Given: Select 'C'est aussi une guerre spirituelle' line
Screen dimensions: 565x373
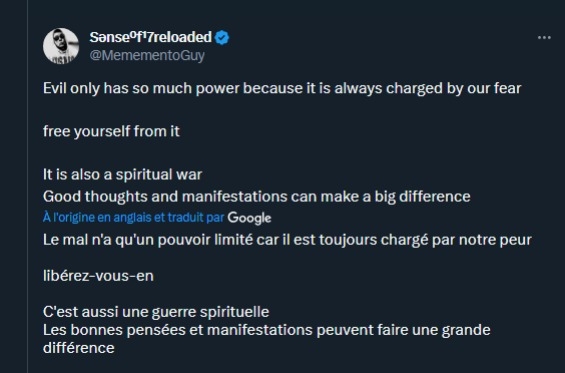Looking at the screenshot, I should click(x=156, y=312).
